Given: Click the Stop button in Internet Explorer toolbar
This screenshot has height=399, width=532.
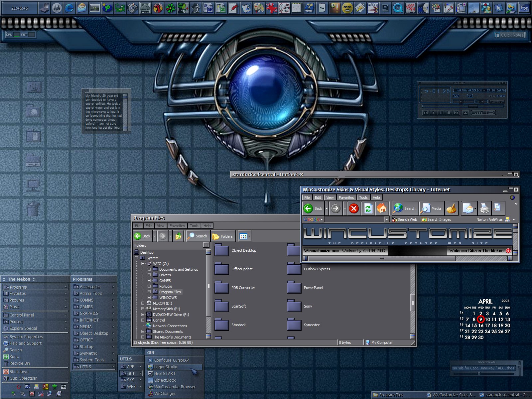Looking at the screenshot, I should pos(354,208).
